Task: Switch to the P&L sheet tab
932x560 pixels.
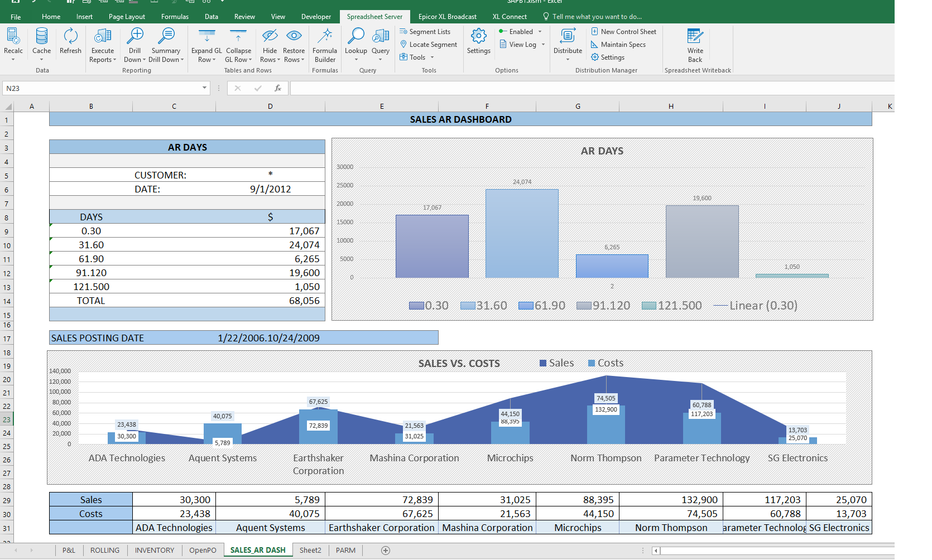Action: pos(69,551)
